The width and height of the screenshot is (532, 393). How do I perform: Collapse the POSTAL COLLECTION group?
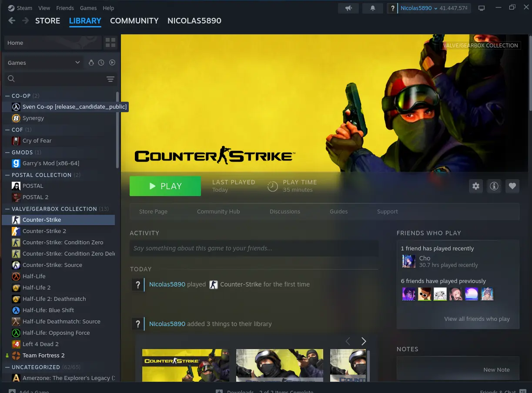tap(7, 175)
